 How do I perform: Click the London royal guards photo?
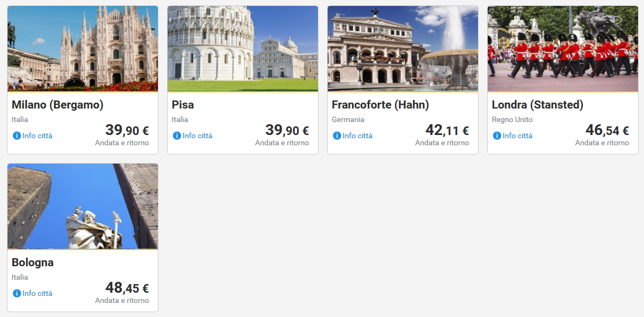pos(563,49)
